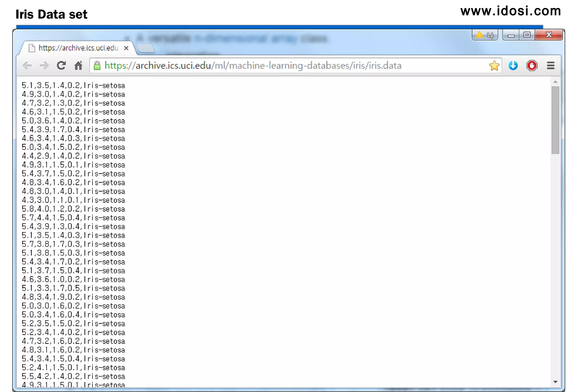Open the blue download extension icon
Viewport: 566px width, 392px height.
point(513,66)
